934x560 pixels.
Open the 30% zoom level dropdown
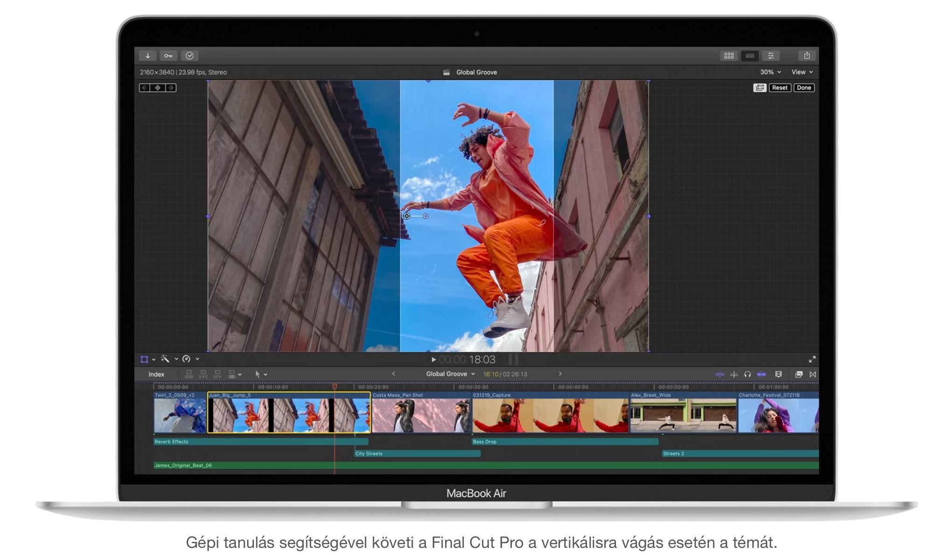coord(771,72)
